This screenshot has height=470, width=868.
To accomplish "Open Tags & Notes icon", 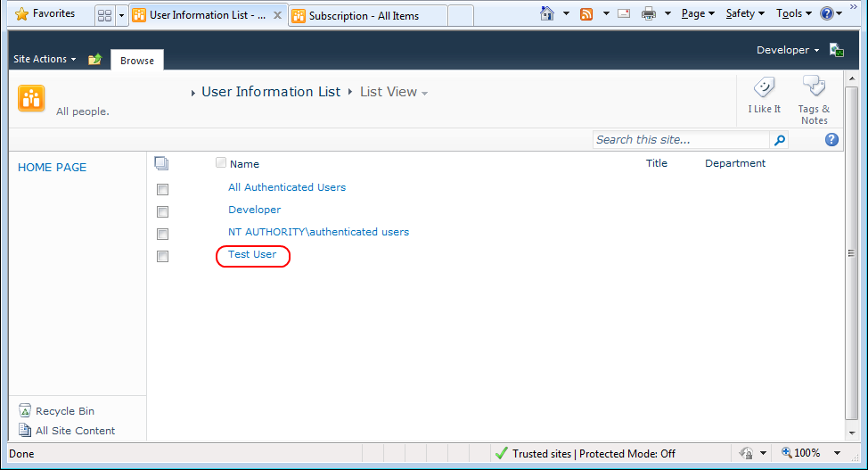I will click(814, 87).
